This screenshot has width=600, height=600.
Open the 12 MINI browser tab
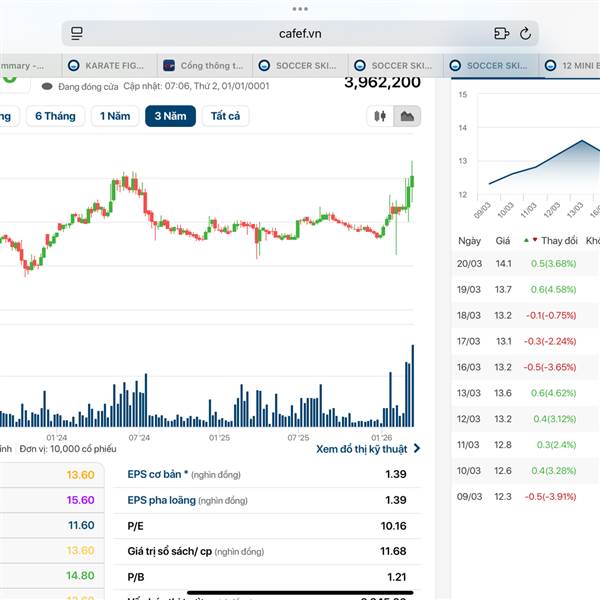click(570, 65)
